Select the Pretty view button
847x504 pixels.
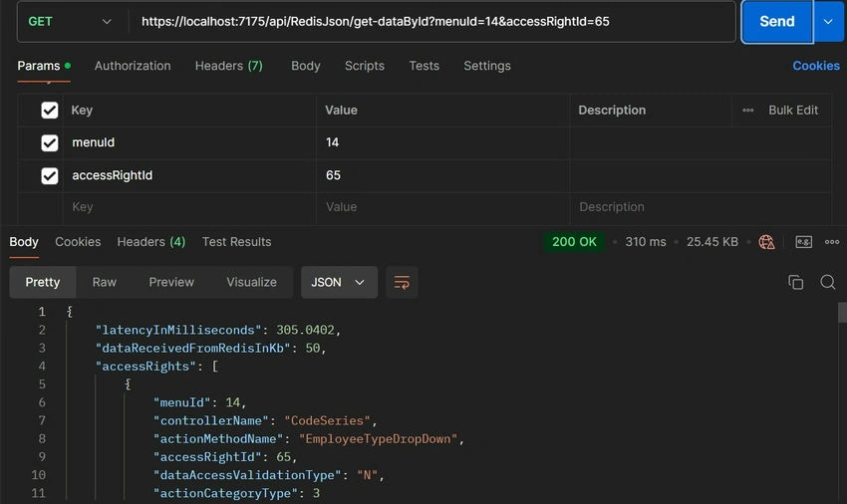(x=43, y=283)
